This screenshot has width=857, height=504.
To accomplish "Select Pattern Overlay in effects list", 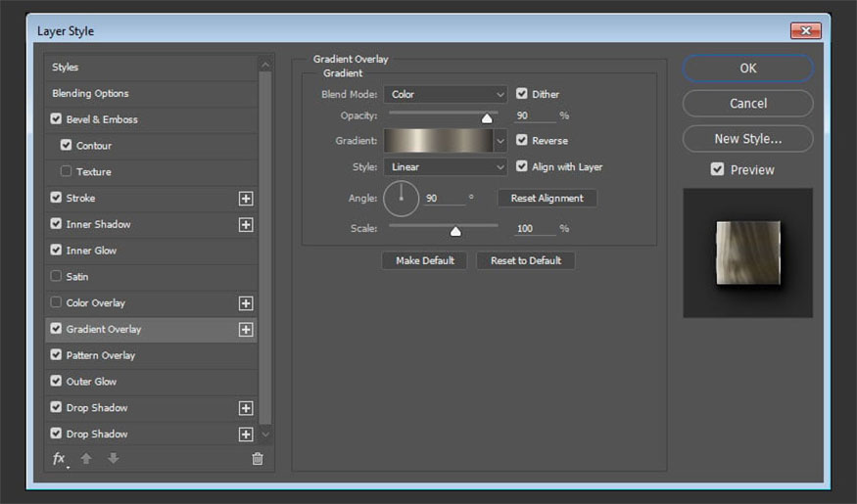I will (x=101, y=355).
